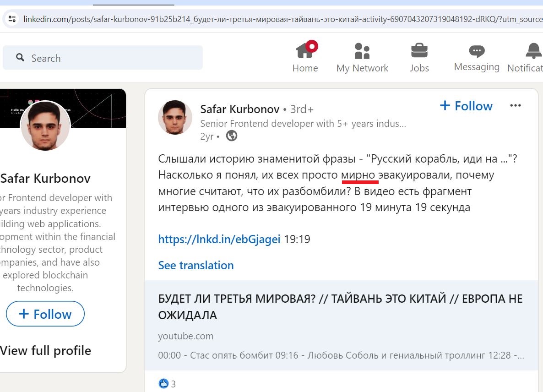Open the Messaging tab

pos(477,58)
